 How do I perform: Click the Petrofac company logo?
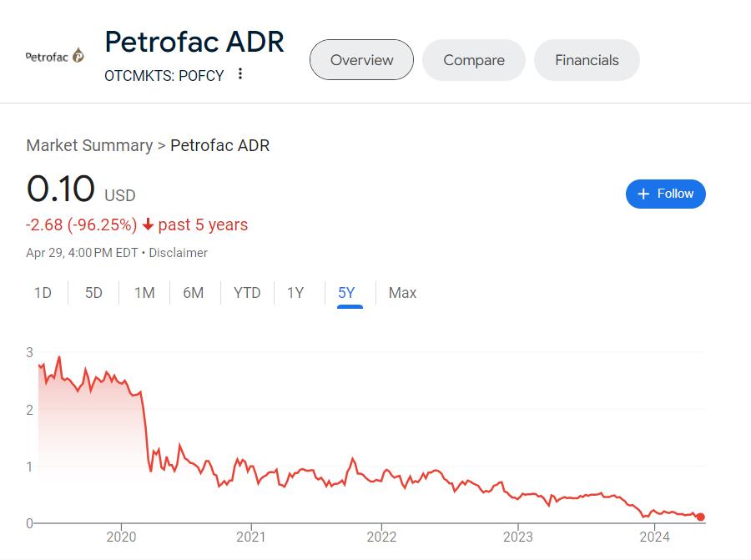click(x=55, y=56)
